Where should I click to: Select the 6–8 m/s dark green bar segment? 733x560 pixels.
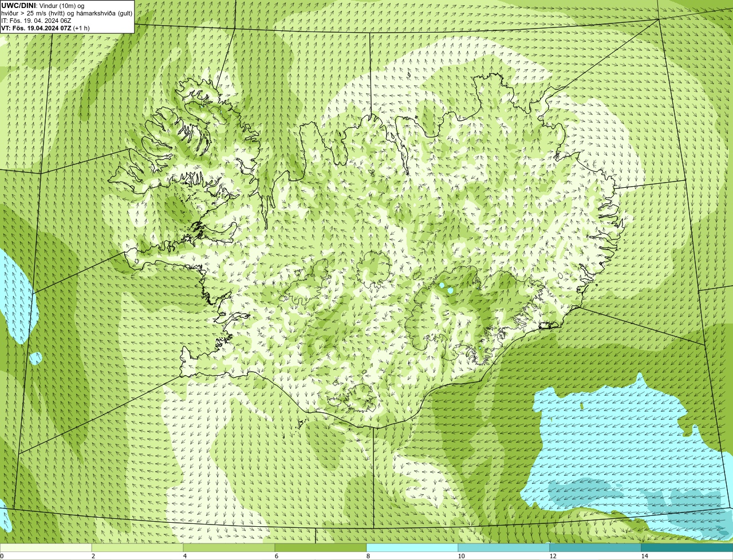[x=321, y=547]
